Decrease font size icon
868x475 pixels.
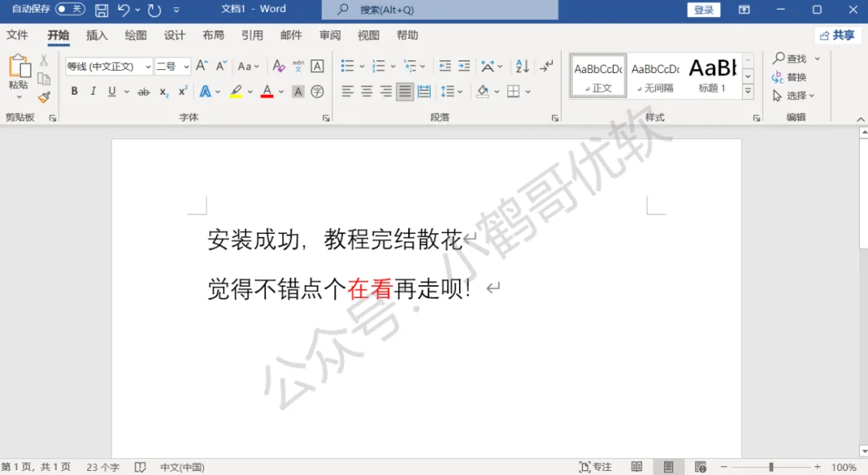tap(222, 66)
